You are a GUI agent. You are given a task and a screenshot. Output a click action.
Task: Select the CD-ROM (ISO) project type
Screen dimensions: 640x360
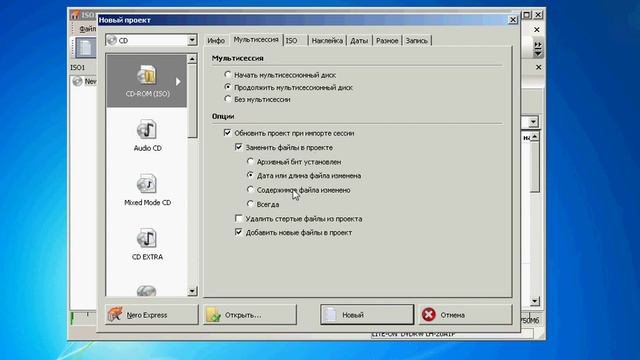point(147,81)
